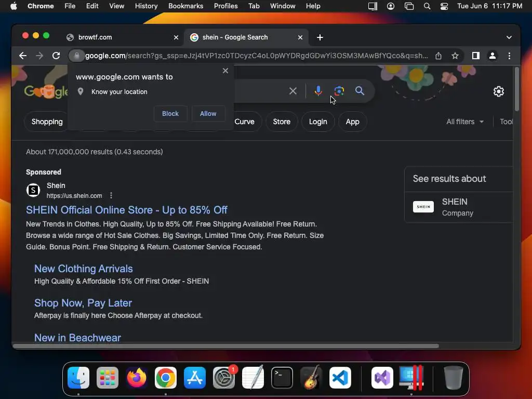Open Trash from the dock
Viewport: 532px width, 399px height.
pyautogui.click(x=453, y=378)
